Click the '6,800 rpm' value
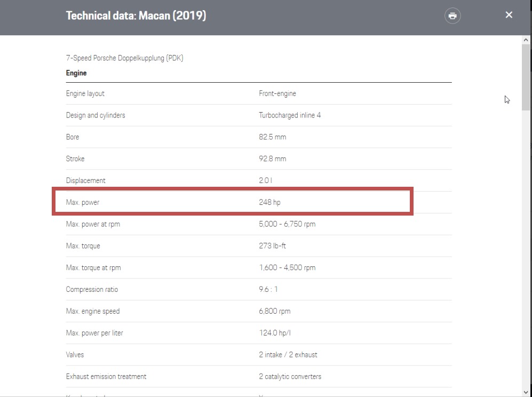 tap(274, 311)
